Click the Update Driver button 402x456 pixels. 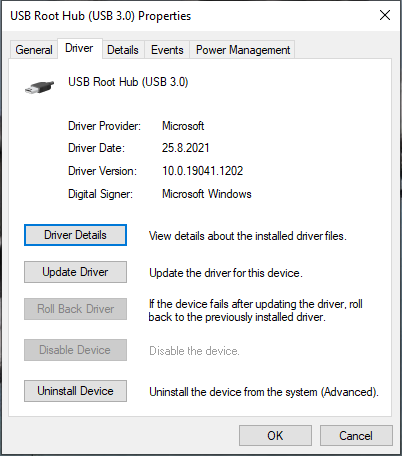pyautogui.click(x=75, y=272)
